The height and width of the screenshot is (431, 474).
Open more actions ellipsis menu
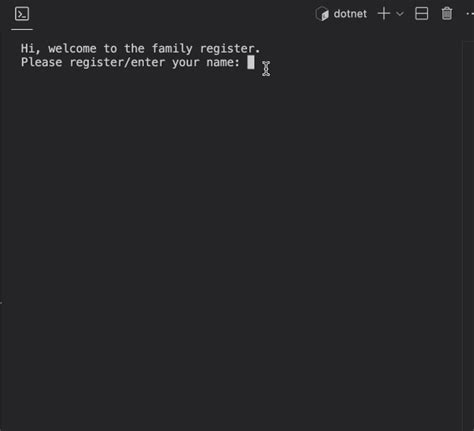(470, 14)
